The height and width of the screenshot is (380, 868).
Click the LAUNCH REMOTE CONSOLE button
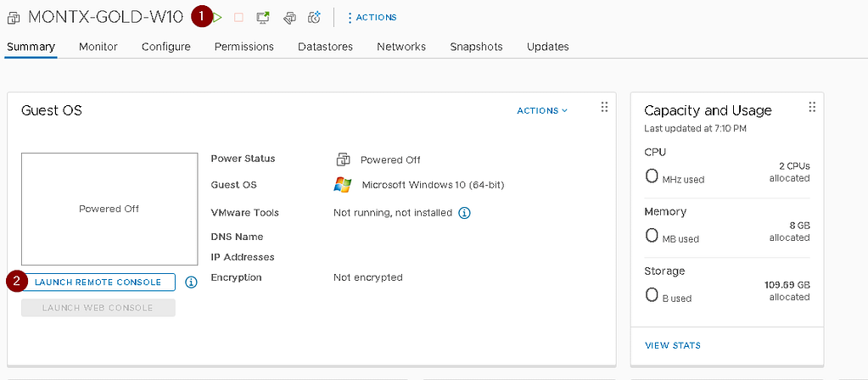tap(98, 282)
